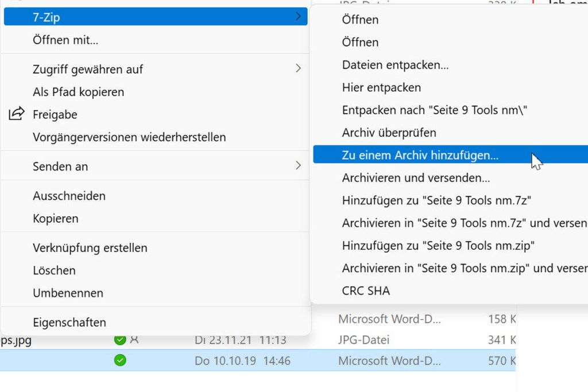Click 'Kopieren' in the context menu
The height and width of the screenshot is (392, 588).
(x=56, y=219)
